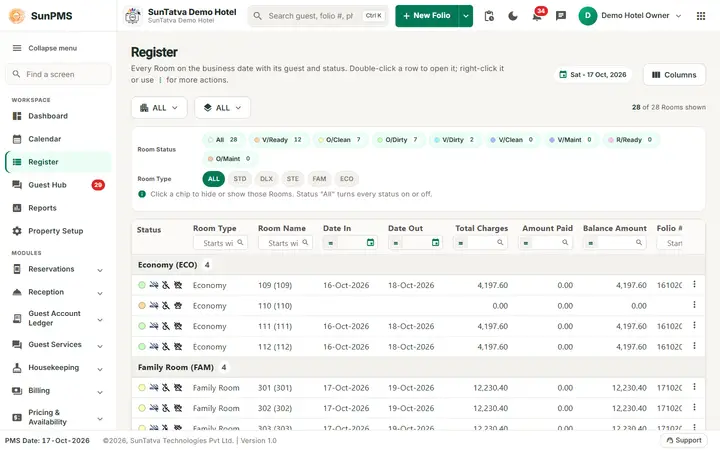Screen dimensions: 720x450
Task: Select the FAM room type chip
Action: click(319, 179)
